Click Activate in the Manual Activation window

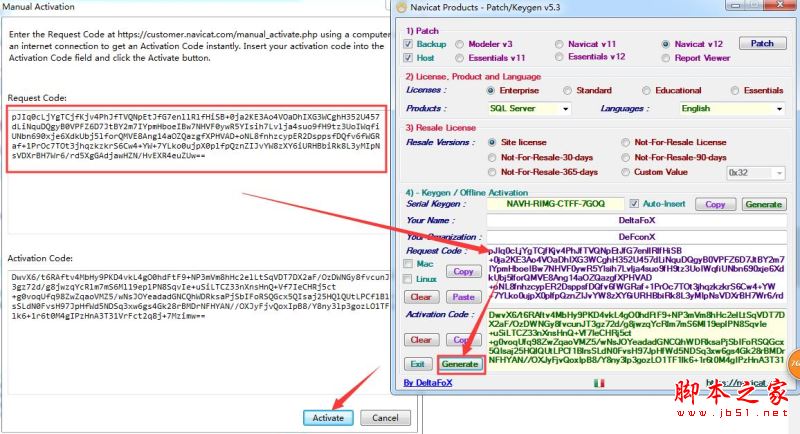coord(328,418)
